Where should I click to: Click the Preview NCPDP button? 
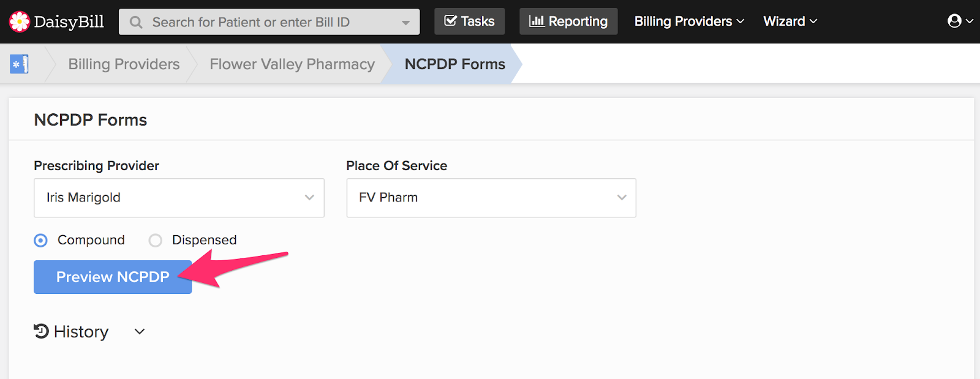point(113,277)
